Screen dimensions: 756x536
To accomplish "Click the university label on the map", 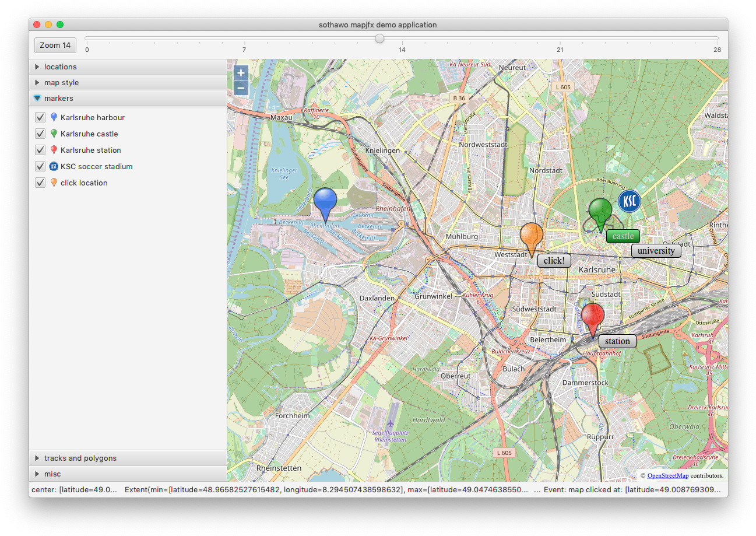I will point(656,251).
